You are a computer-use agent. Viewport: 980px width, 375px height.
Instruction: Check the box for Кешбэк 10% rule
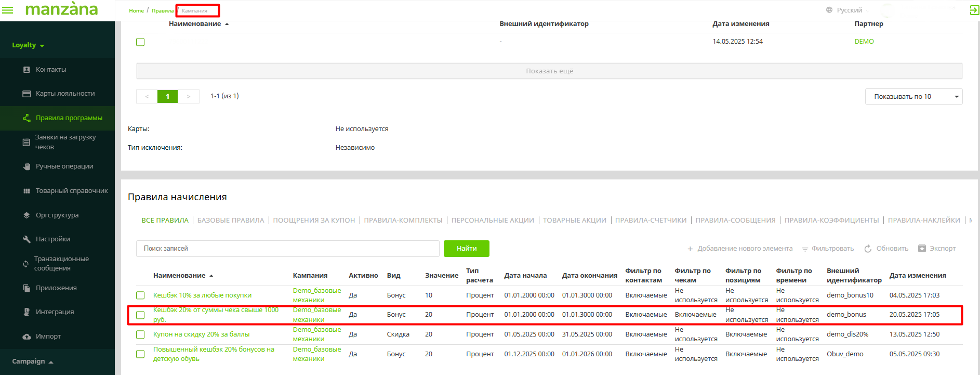pyautogui.click(x=140, y=295)
